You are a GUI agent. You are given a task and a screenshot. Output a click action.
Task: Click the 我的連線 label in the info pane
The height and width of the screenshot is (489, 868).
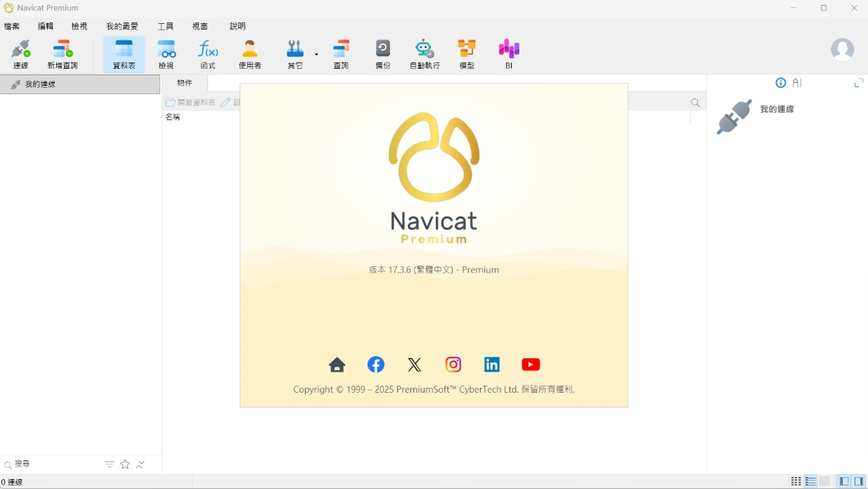pyautogui.click(x=777, y=110)
